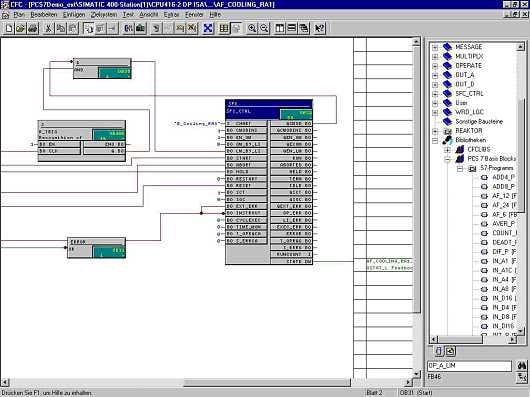Expand the MULTIPLX block family

tap(435, 57)
